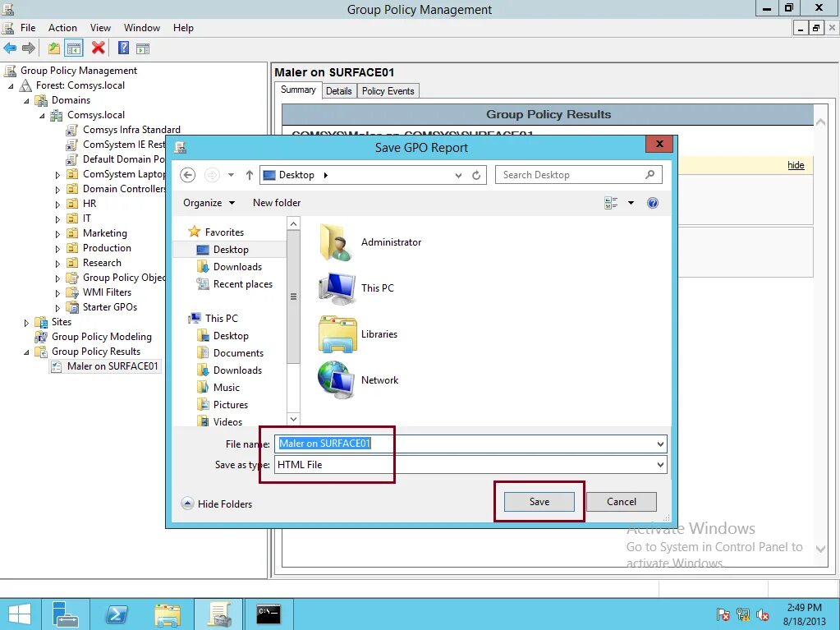Click the Group Policy Management taskbar icon
This screenshot has width=840, height=630.
(218, 614)
